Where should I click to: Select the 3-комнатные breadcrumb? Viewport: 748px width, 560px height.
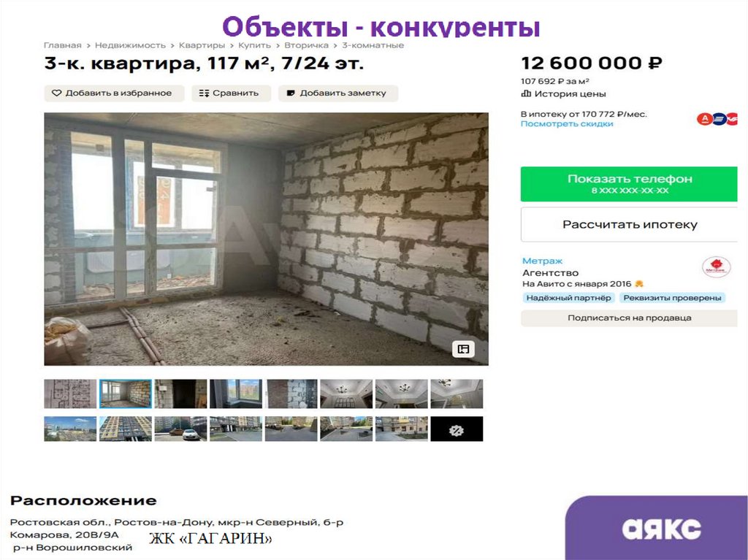click(373, 45)
